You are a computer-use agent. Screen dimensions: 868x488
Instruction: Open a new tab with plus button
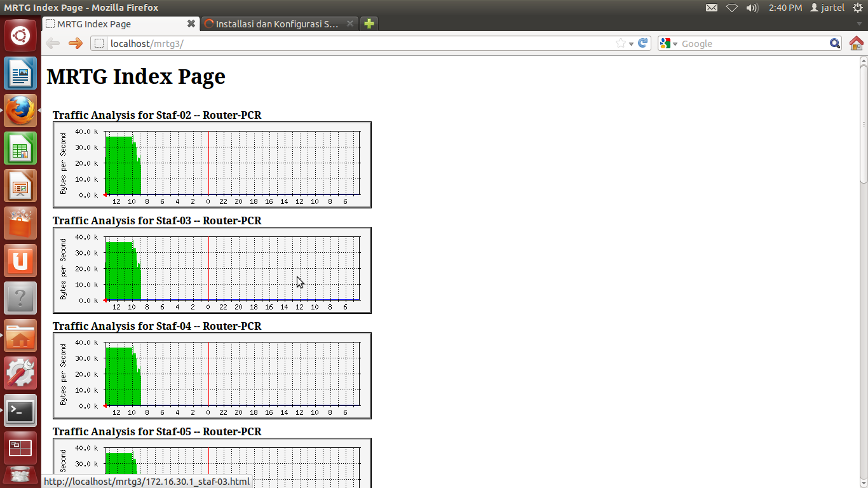(x=369, y=24)
